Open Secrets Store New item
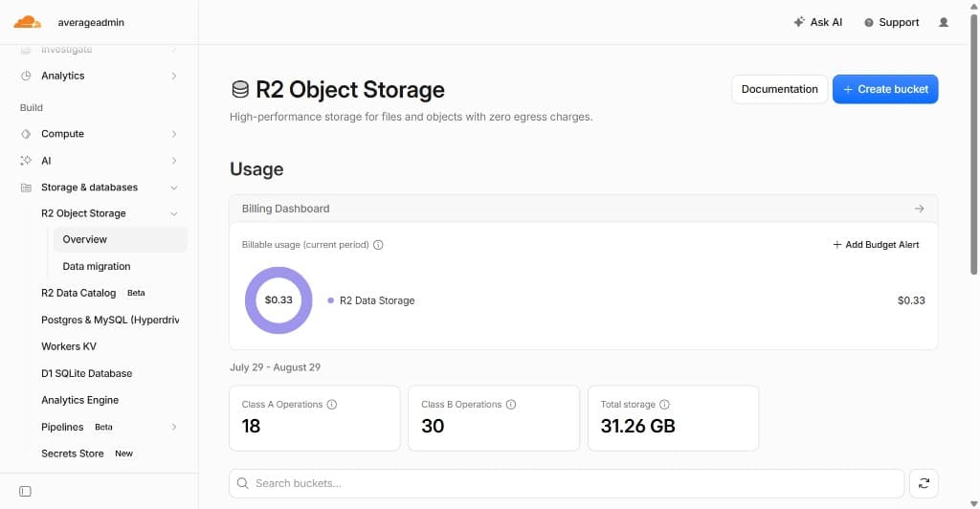Viewport: 980px width, 509px height. (x=87, y=454)
